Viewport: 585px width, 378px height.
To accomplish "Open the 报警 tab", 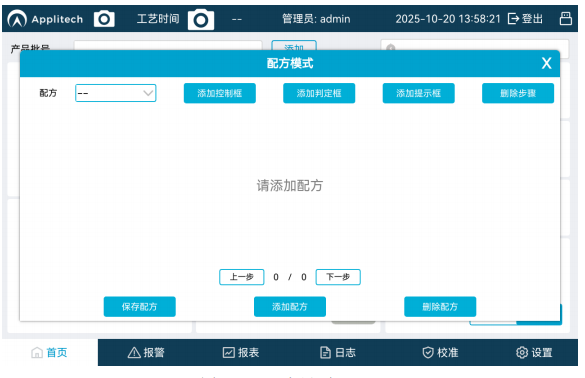I will coord(146,352).
